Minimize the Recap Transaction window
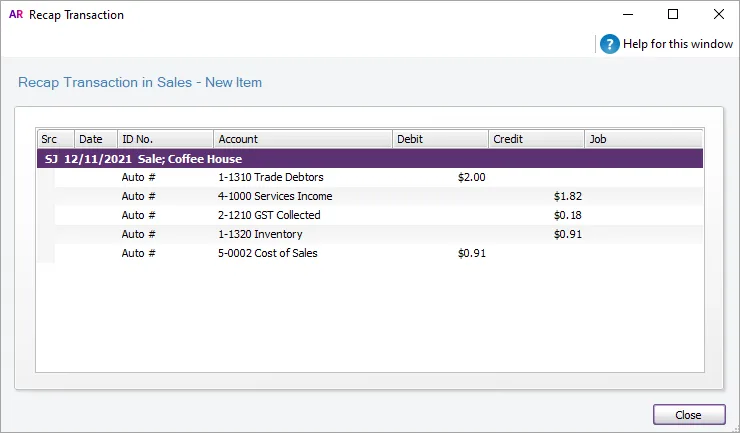 click(627, 15)
